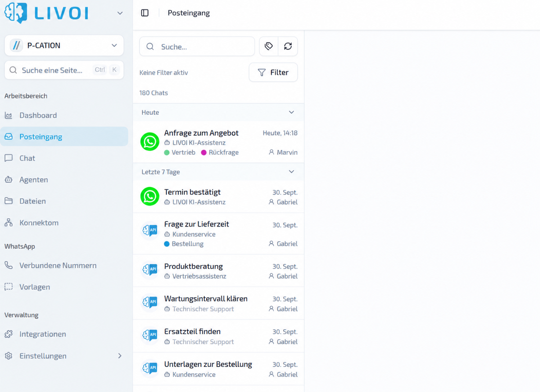
Task: Click the Integrationen puzzle icon
Action: [x=8, y=334]
